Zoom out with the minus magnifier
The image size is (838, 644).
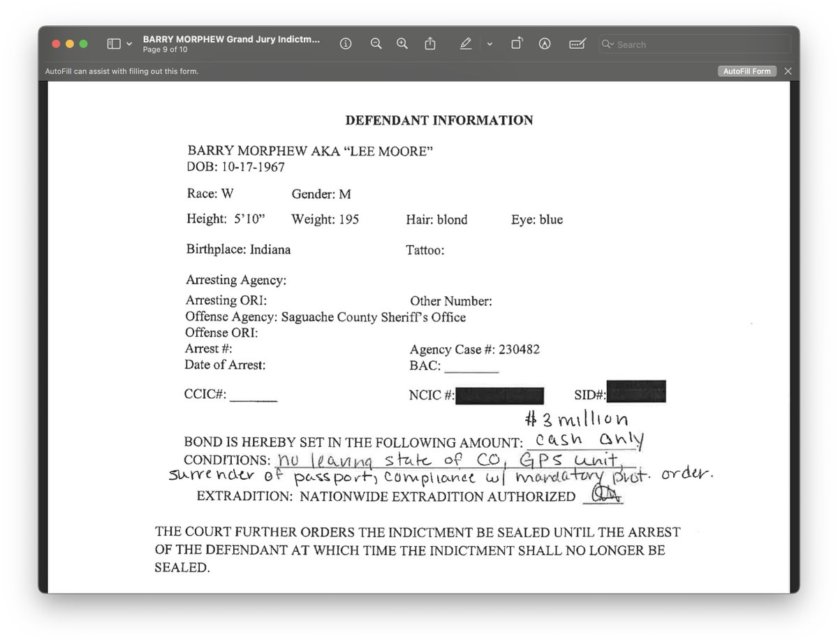click(x=376, y=43)
